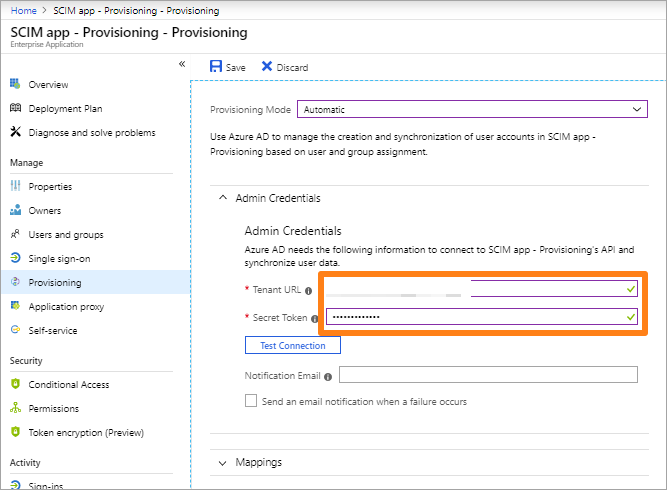Click the Overview icon in sidebar
Screen dimensions: 667x490
[x=15, y=84]
